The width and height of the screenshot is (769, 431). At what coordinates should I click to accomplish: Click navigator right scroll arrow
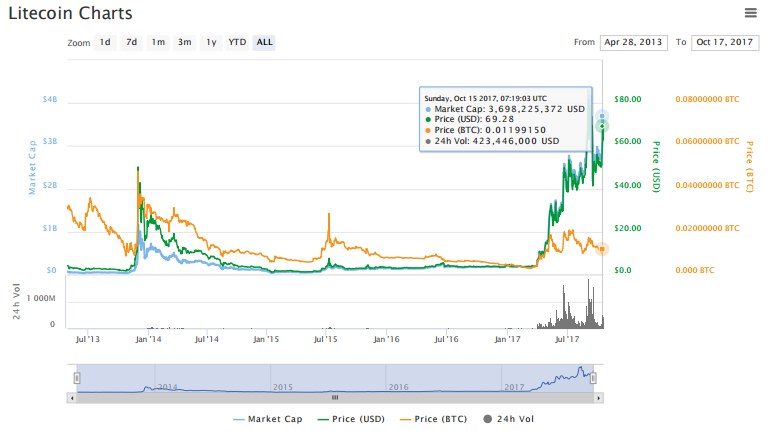(598, 398)
